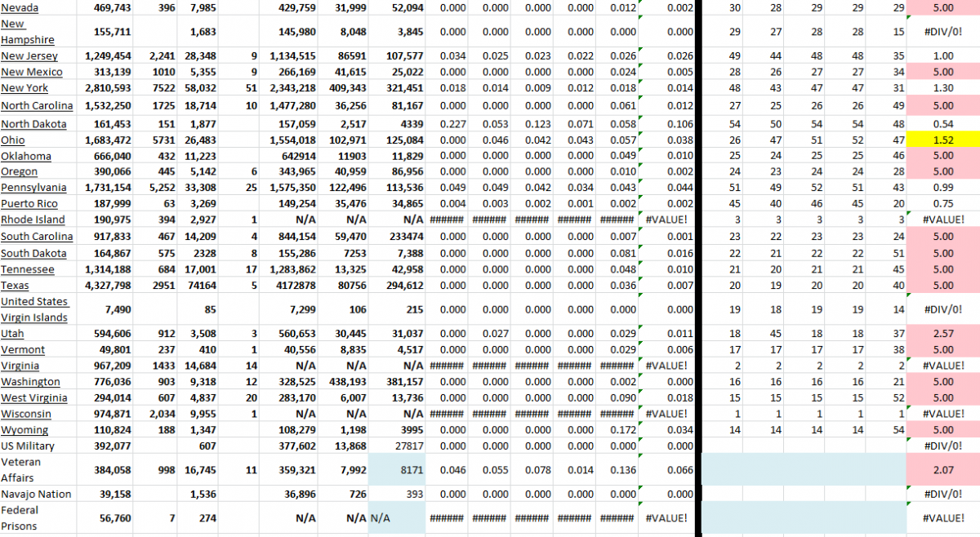Follow the Puerto Rico link
Viewport: 980px width, 537px height.
(x=27, y=203)
